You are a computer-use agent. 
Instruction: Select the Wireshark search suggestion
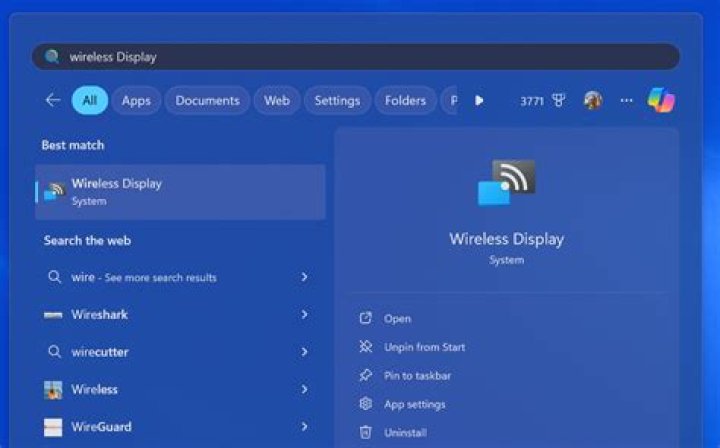pyautogui.click(x=180, y=314)
